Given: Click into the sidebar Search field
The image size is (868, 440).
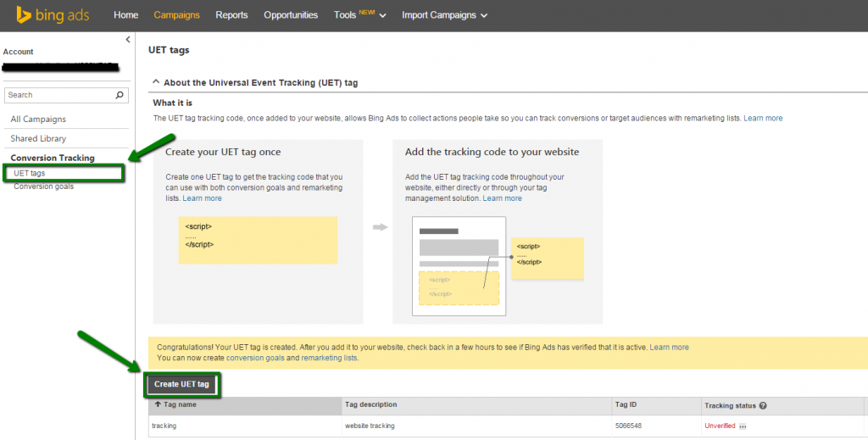Looking at the screenshot, I should tap(58, 95).
